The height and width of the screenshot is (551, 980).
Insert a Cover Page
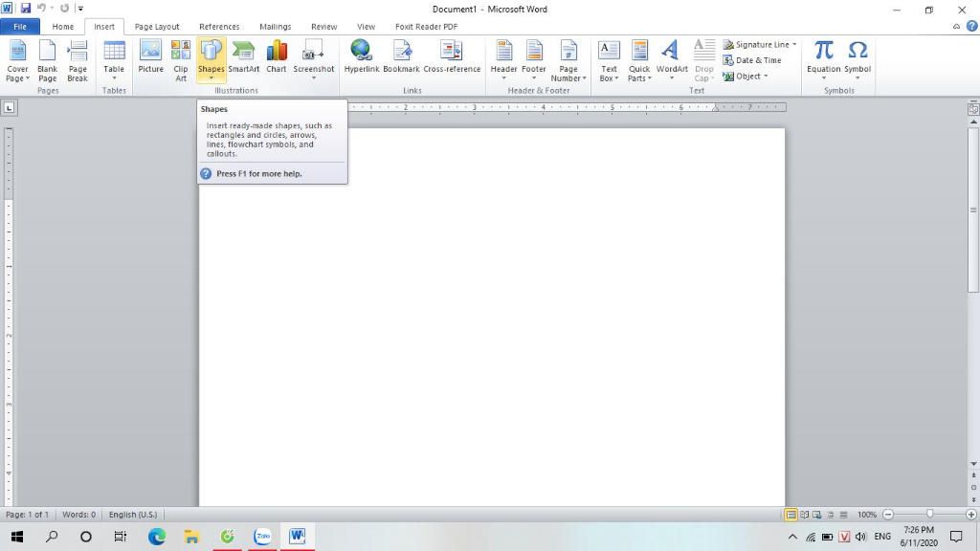coord(17,60)
